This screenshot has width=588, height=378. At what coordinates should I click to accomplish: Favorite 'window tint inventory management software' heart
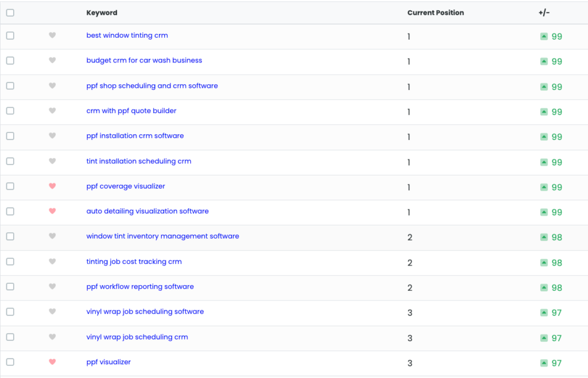[52, 236]
